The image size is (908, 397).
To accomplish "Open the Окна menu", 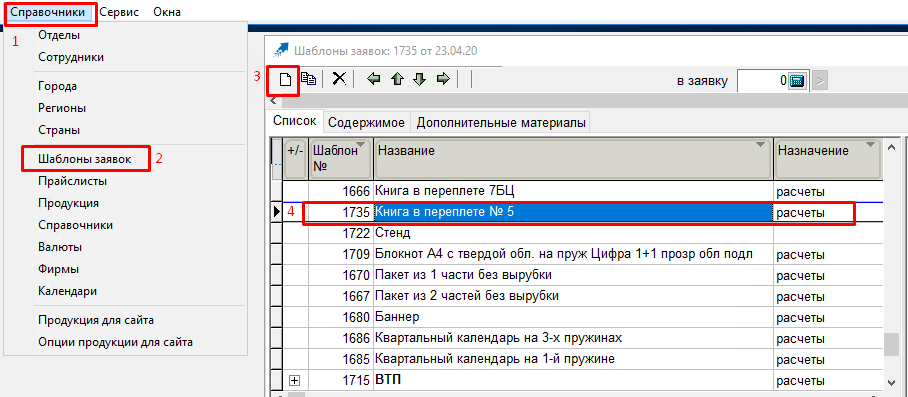I will 167,12.
